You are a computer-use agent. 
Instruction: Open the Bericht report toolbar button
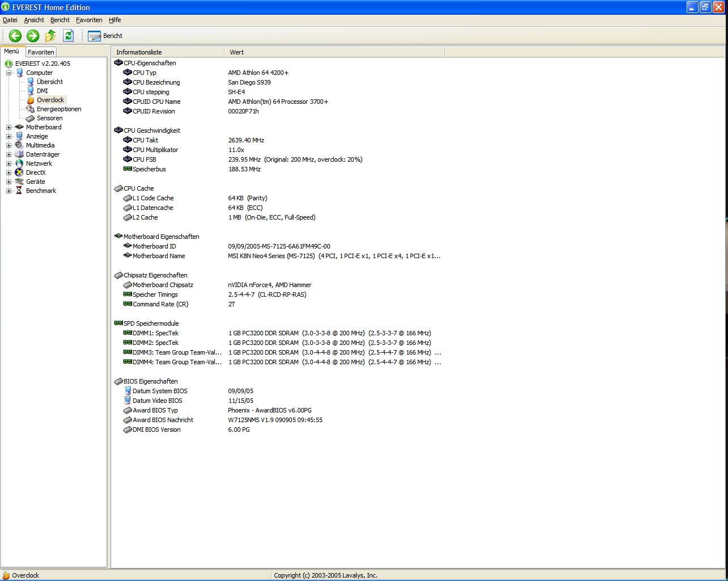coord(105,36)
